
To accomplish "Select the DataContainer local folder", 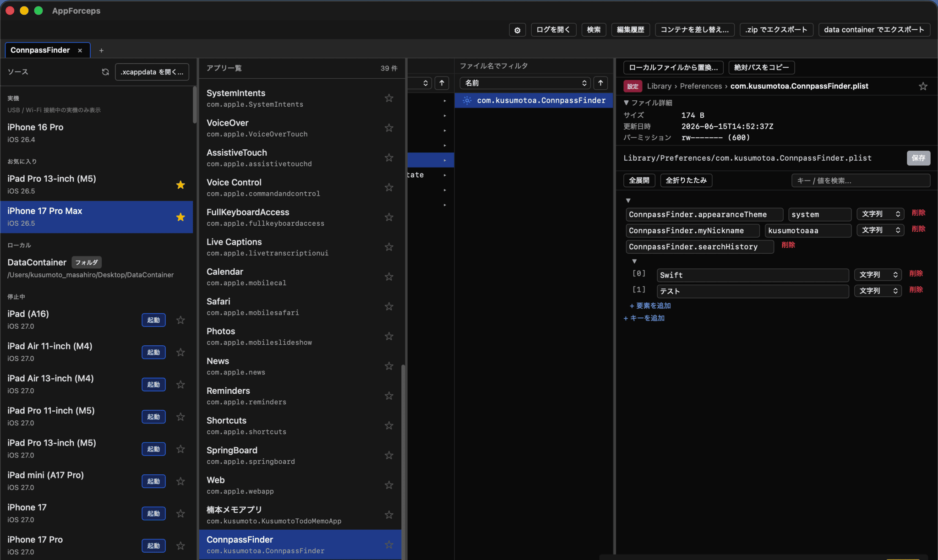I will (97, 268).
